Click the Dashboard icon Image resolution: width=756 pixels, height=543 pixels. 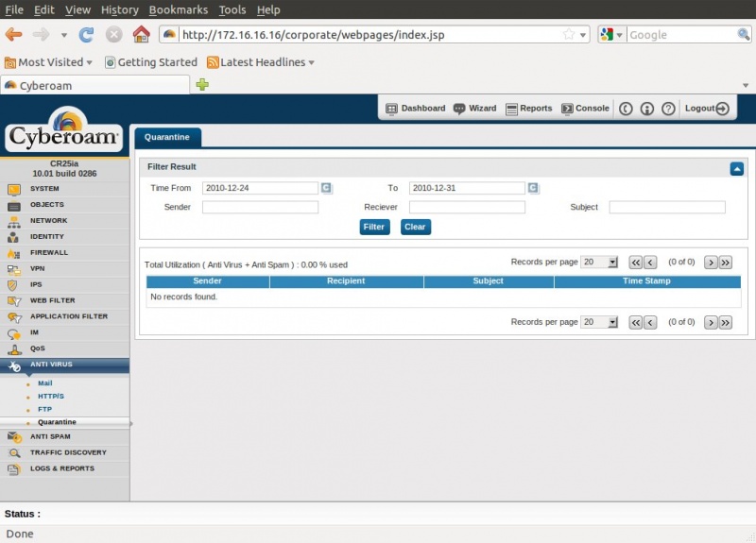point(391,109)
